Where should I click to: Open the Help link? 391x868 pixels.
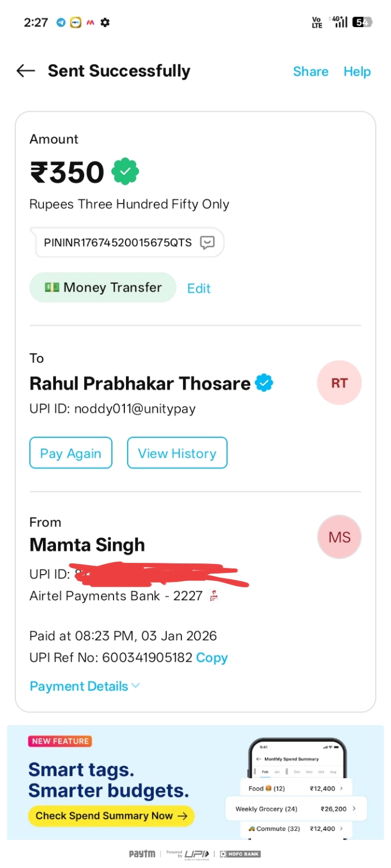pos(357,72)
